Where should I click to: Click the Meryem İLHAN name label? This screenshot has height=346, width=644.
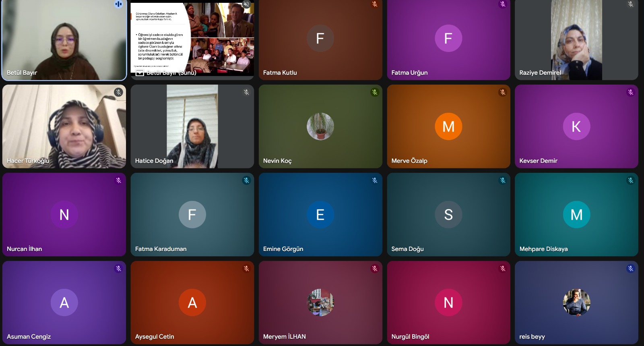pyautogui.click(x=284, y=337)
